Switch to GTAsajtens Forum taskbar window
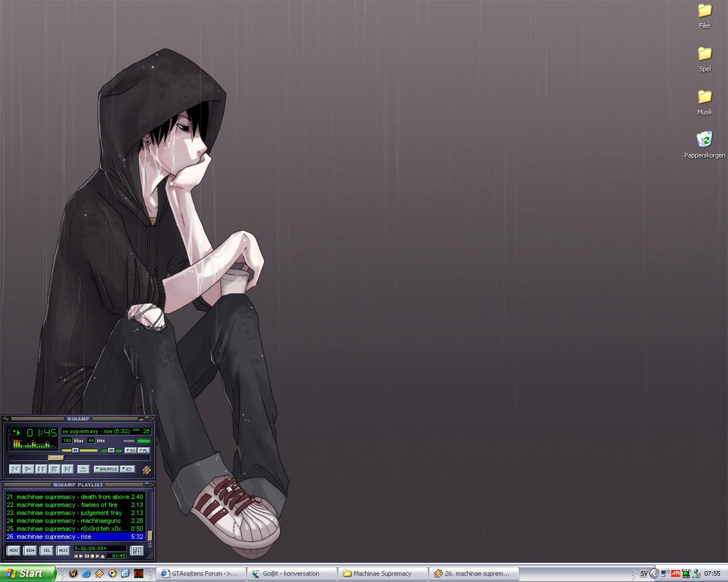This screenshot has width=728, height=582. click(x=201, y=573)
